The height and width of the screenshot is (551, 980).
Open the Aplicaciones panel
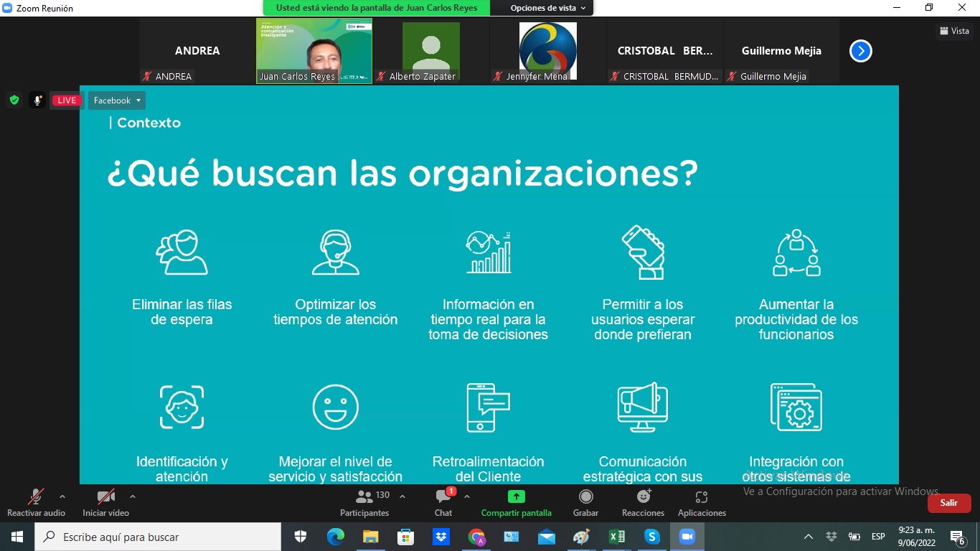point(702,502)
